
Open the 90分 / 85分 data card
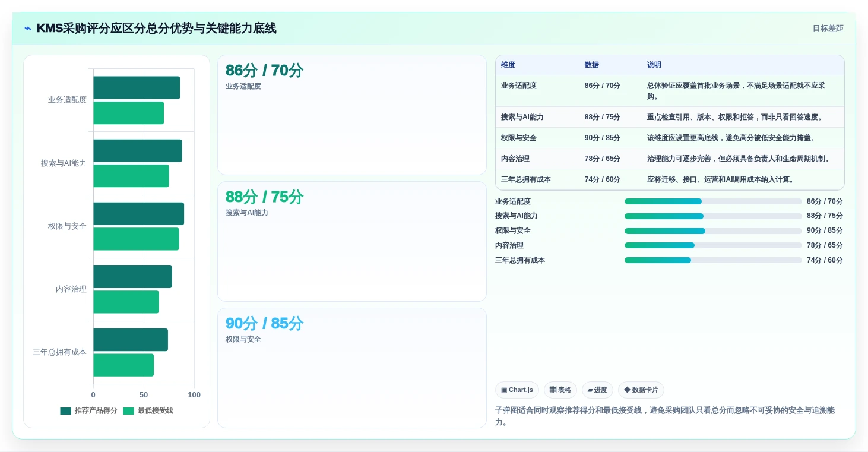click(x=352, y=368)
